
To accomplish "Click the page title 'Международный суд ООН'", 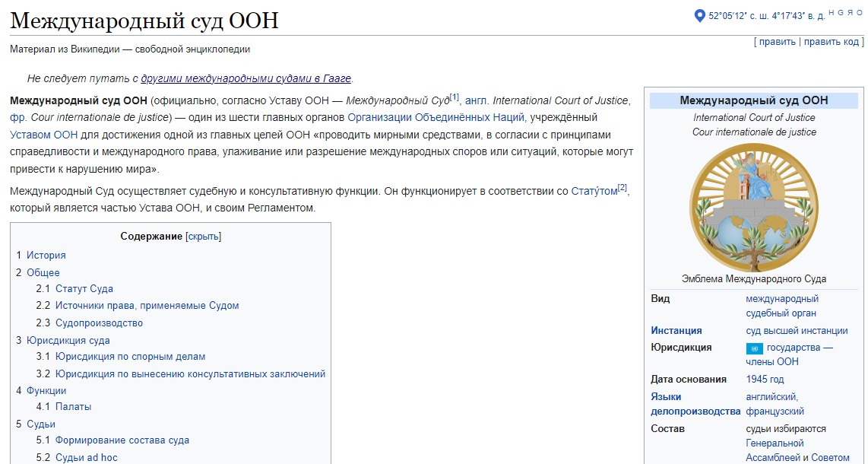I will pos(144,21).
